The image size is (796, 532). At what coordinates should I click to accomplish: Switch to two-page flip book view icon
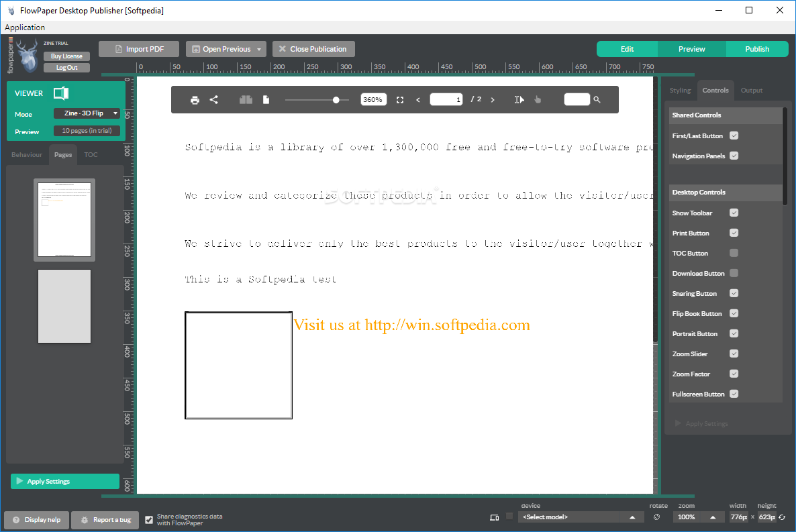(246, 99)
